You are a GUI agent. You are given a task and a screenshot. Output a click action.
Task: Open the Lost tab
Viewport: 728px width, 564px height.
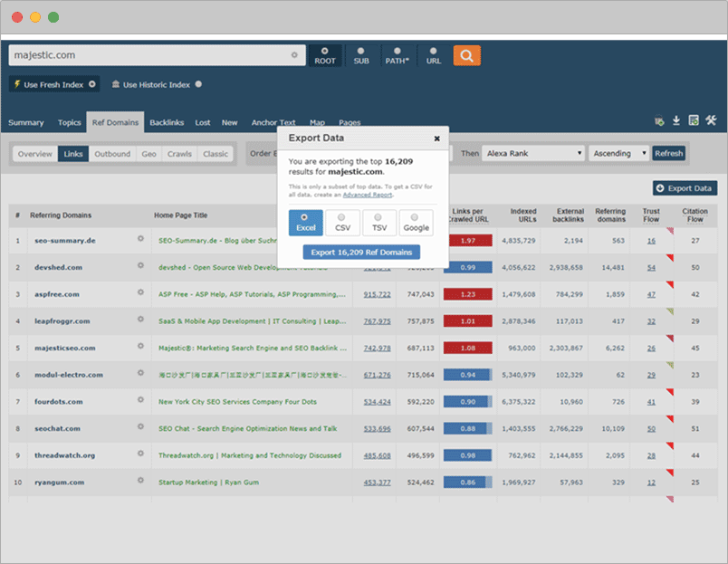coord(203,122)
